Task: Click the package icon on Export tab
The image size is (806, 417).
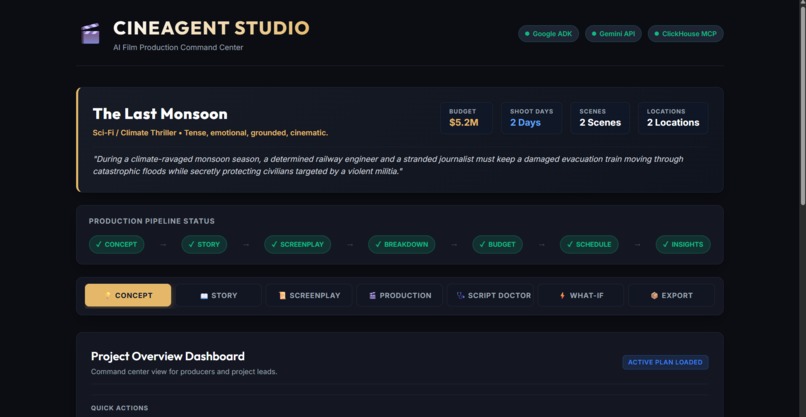Action: click(x=654, y=296)
